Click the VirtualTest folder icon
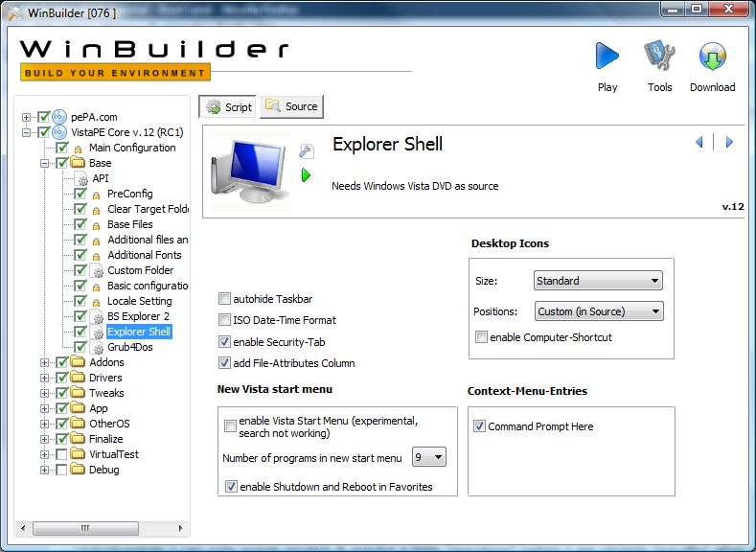 pyautogui.click(x=78, y=453)
